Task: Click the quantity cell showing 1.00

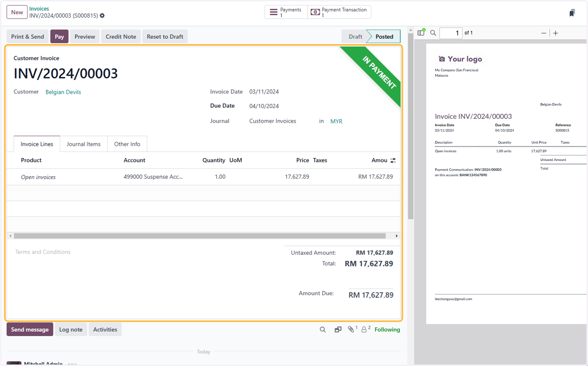Action: tap(220, 177)
